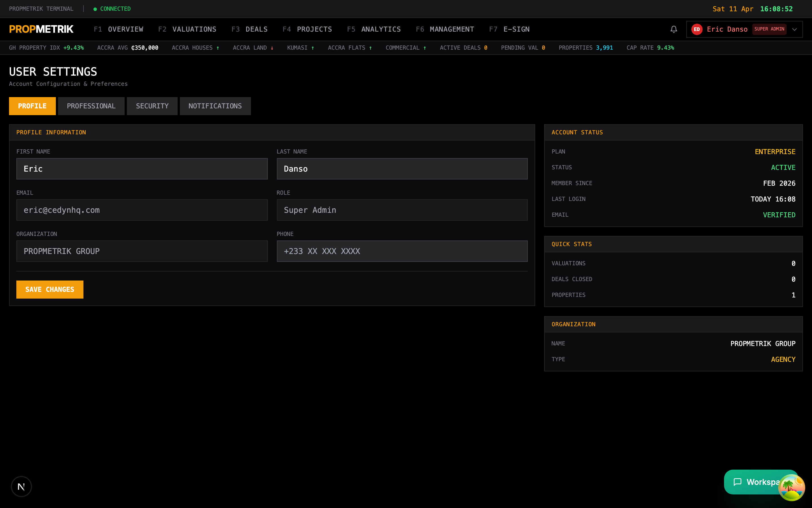Click the Organization field PROPMETRIK GROUP
Image resolution: width=812 pixels, height=508 pixels.
coord(142,251)
